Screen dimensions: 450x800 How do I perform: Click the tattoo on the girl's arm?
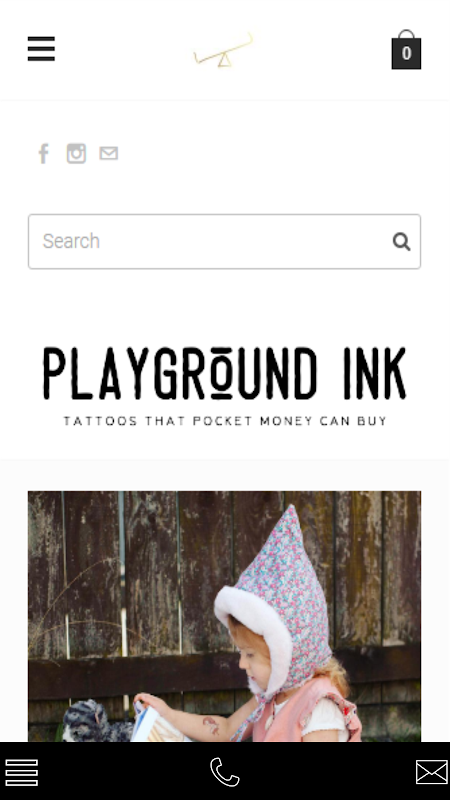(211, 725)
